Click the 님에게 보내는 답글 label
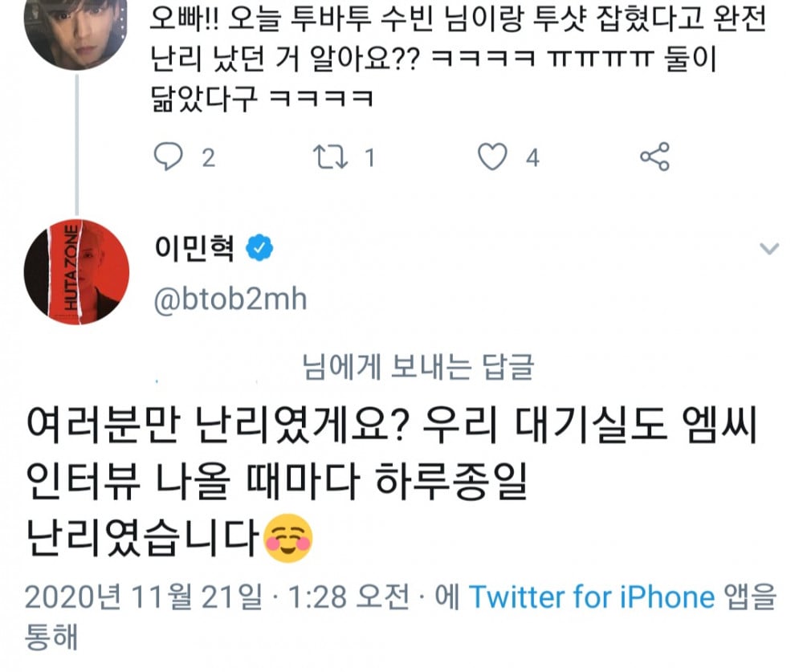 tap(418, 369)
